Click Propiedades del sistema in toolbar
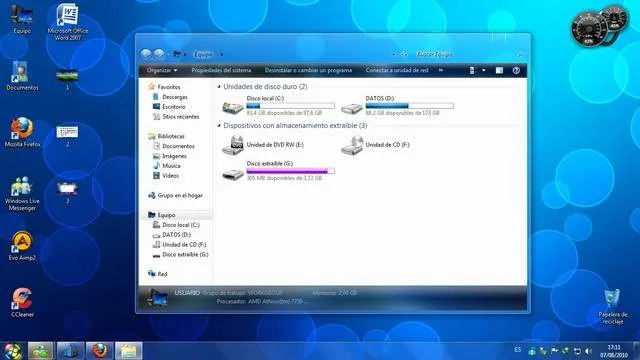640x360 pixels. (x=221, y=70)
